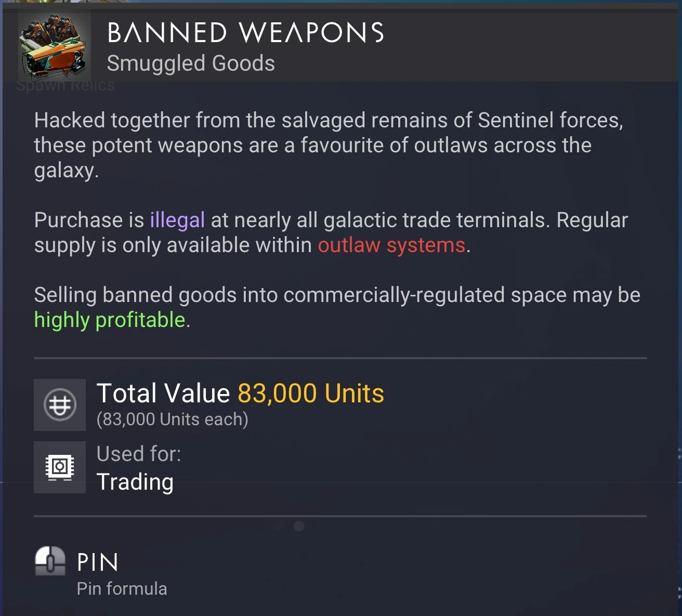The width and height of the screenshot is (682, 616).
Task: Click the "Trading" usage text
Action: click(135, 482)
